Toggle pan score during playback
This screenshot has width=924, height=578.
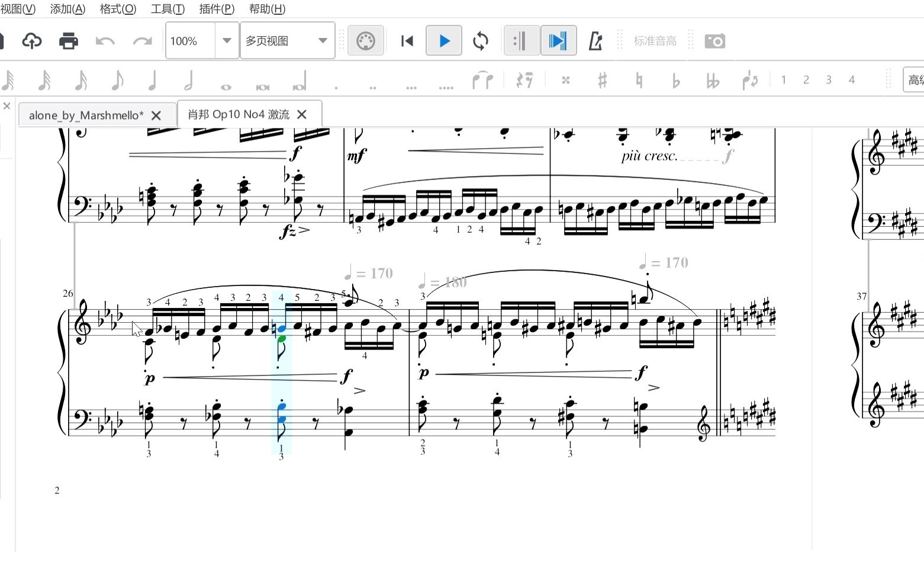pyautogui.click(x=558, y=41)
